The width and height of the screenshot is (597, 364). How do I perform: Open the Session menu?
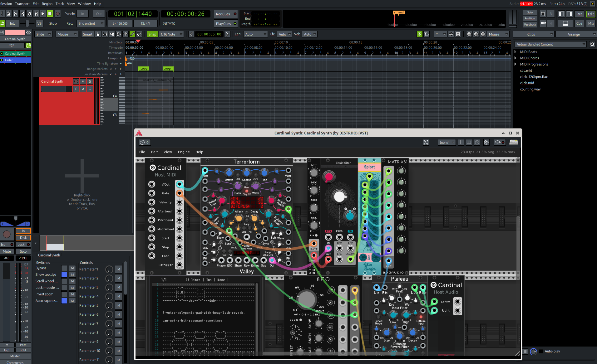click(6, 4)
